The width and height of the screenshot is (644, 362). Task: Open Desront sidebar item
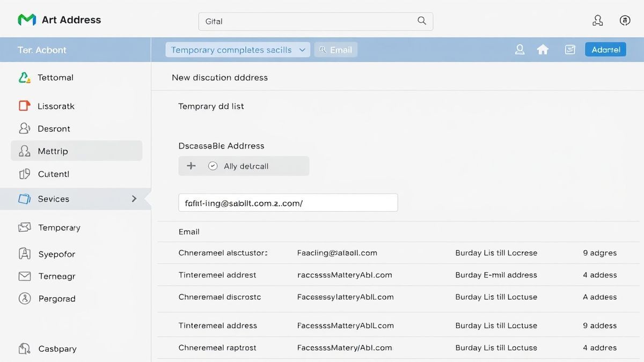coord(54,129)
